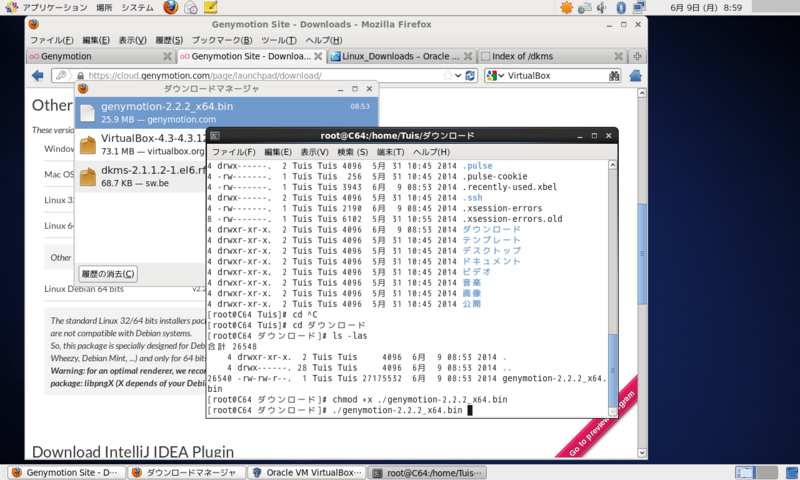Screen dimensions: 800x480
Task: Open the terminal 検索(S) menu
Action: (353, 152)
